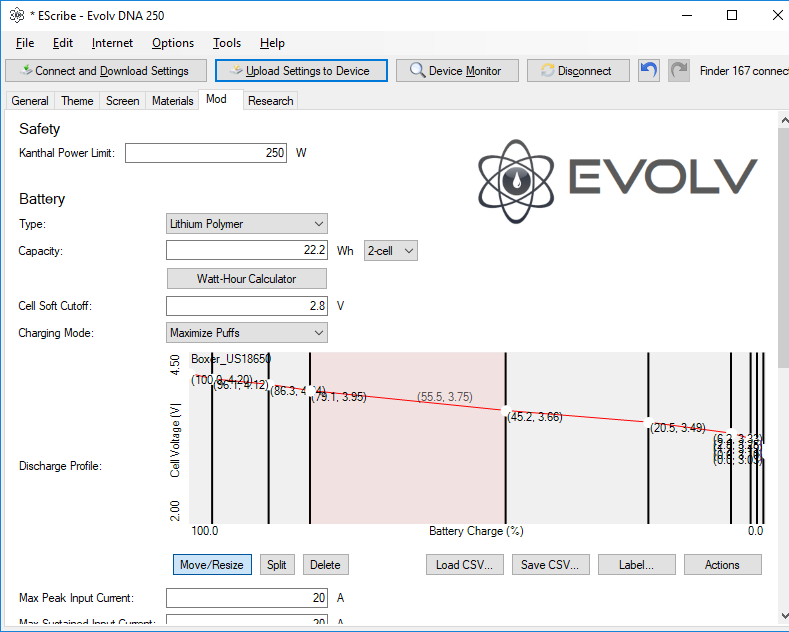
Task: Click the Cell Soft Cutoff input field
Action: (246, 306)
